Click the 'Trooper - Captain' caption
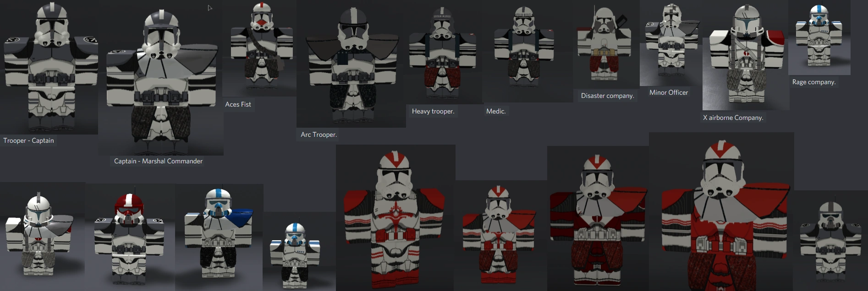The height and width of the screenshot is (291, 868). pyautogui.click(x=28, y=140)
